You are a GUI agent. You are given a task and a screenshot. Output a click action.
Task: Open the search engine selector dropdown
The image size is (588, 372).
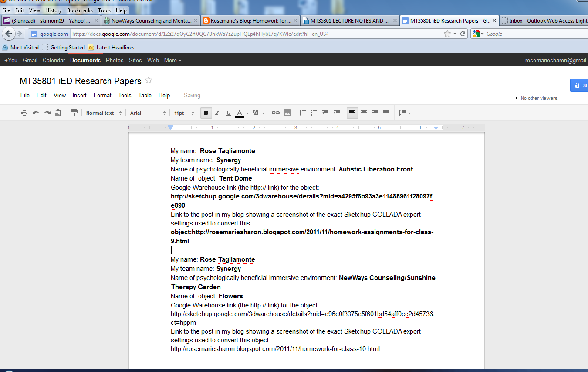[x=478, y=34]
